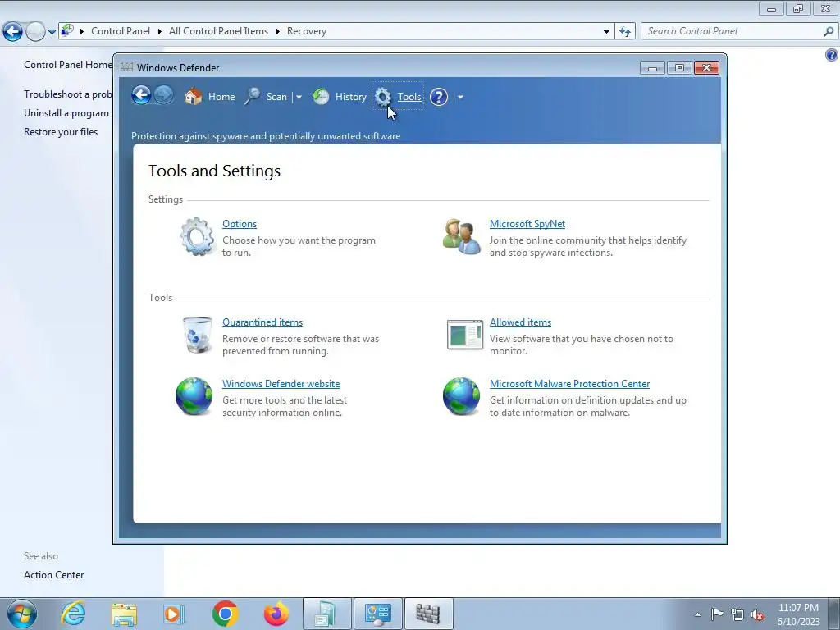Select the Home toolbar label
Image resolution: width=840 pixels, height=630 pixels.
[221, 97]
